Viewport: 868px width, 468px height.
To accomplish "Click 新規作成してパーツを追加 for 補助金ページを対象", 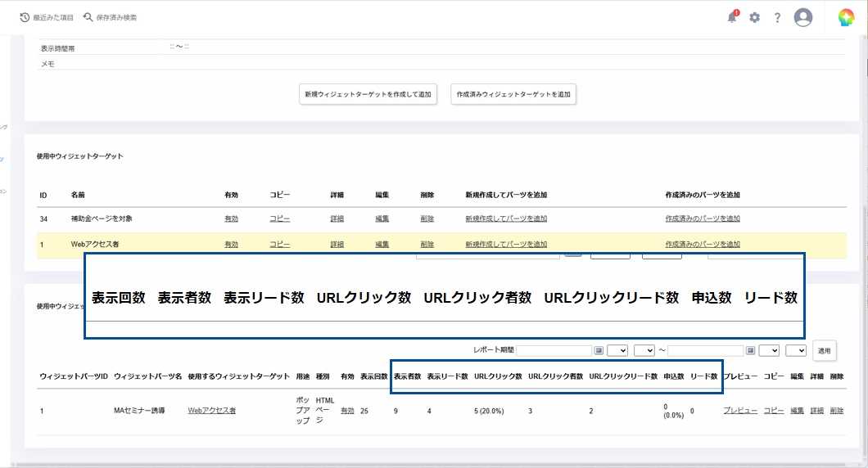I will (506, 219).
